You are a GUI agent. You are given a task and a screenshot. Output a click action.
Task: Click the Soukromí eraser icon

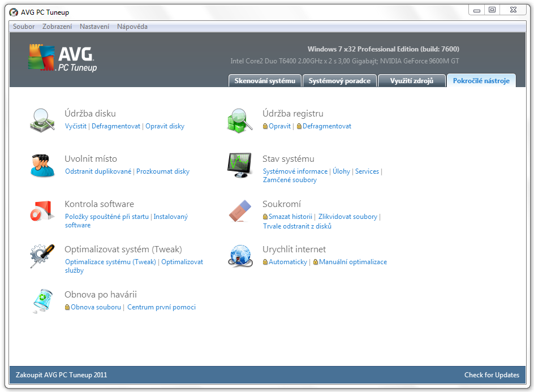point(240,211)
